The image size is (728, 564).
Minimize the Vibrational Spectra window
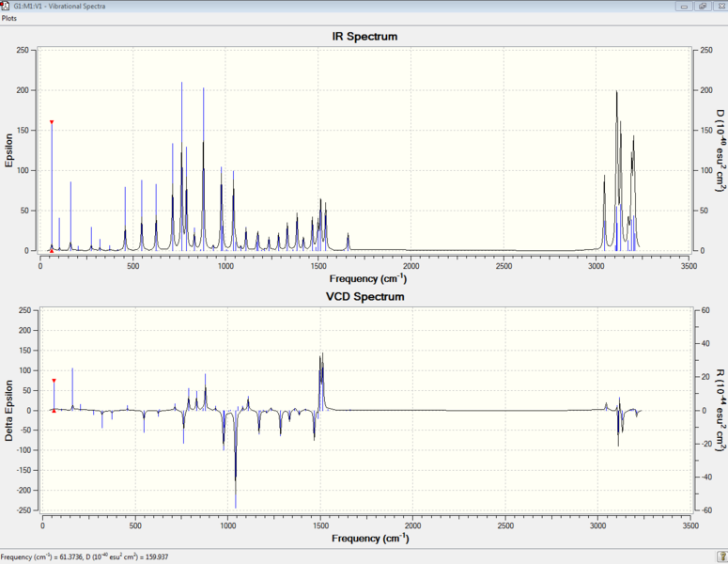point(684,6)
